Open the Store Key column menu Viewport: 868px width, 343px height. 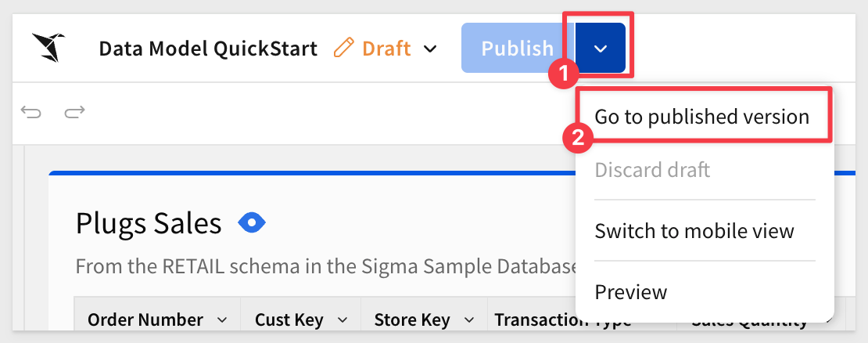pyautogui.click(x=469, y=320)
